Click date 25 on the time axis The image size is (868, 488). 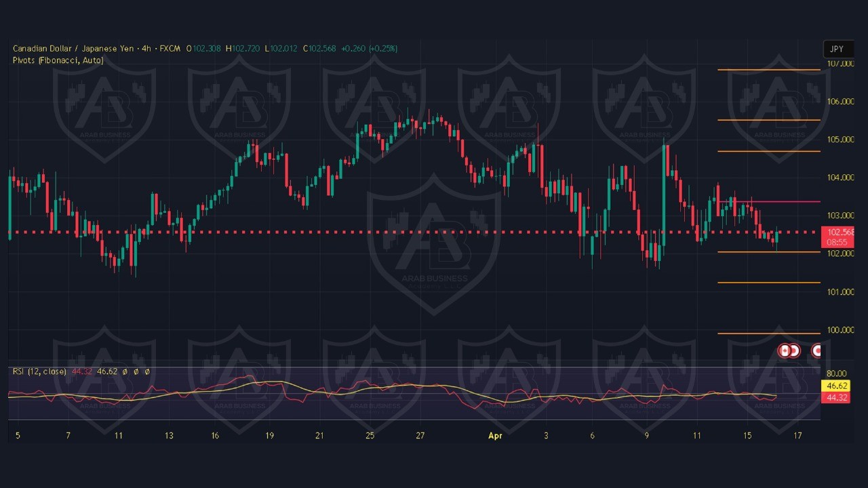[x=370, y=436]
